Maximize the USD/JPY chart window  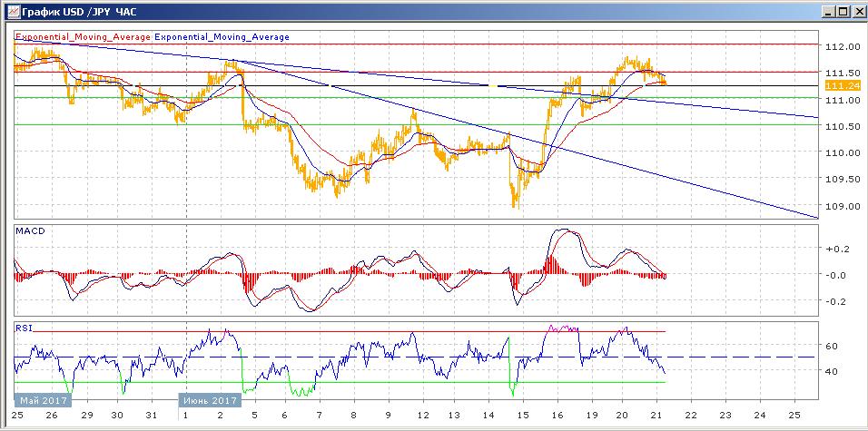(843, 11)
